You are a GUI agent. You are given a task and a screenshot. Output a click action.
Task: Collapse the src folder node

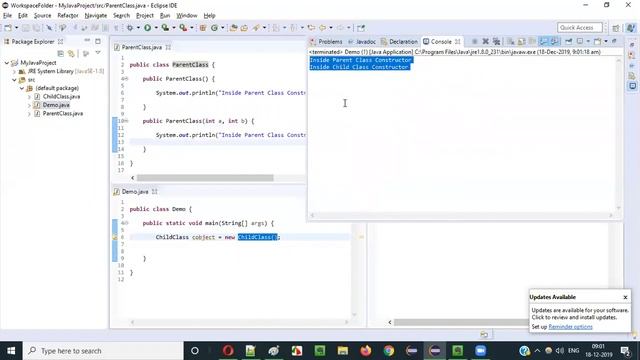pos(14,80)
